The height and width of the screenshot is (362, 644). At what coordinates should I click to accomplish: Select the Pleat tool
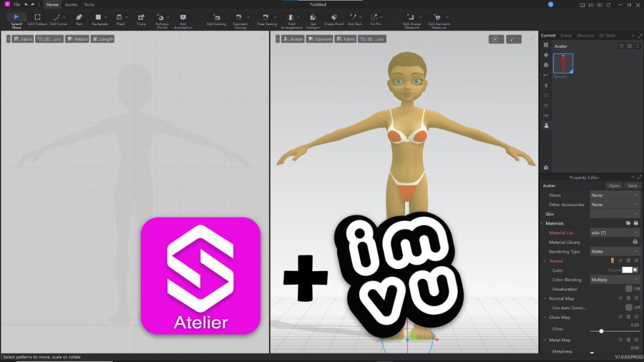[119, 18]
